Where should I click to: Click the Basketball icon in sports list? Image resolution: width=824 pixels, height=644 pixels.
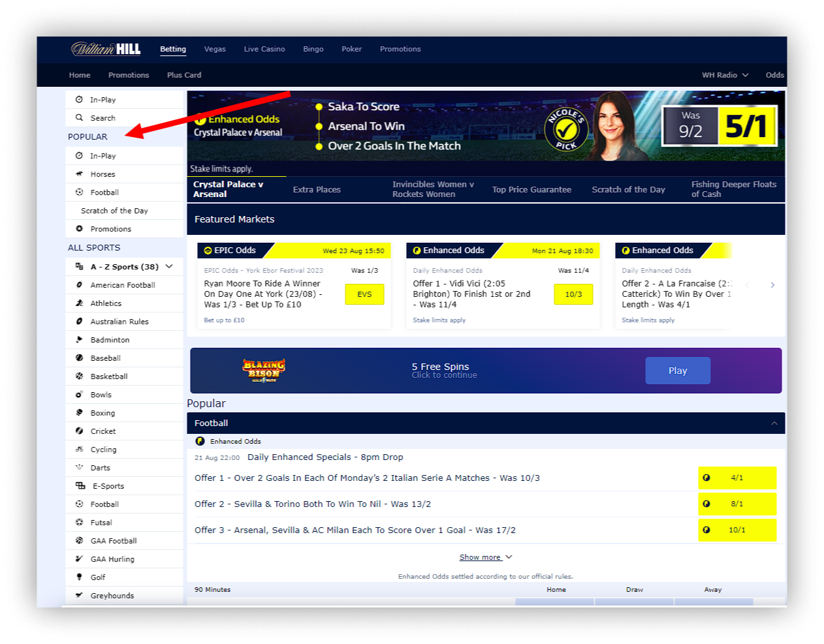pos(79,376)
